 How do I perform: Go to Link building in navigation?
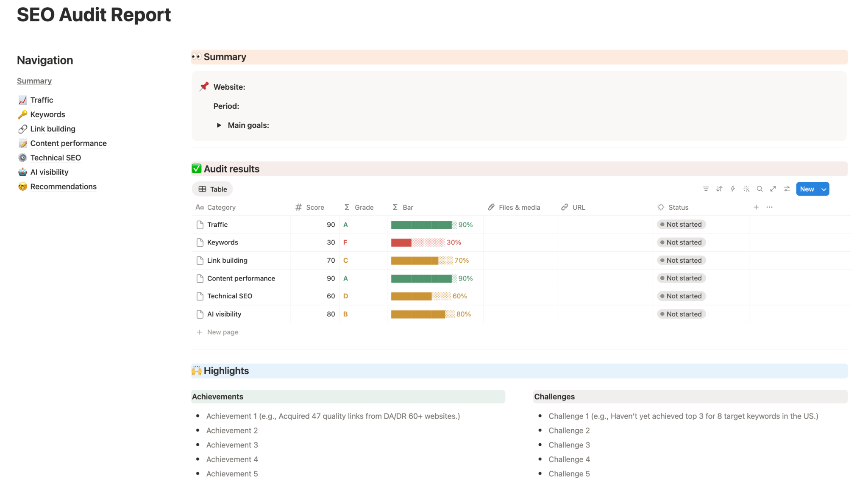53,129
